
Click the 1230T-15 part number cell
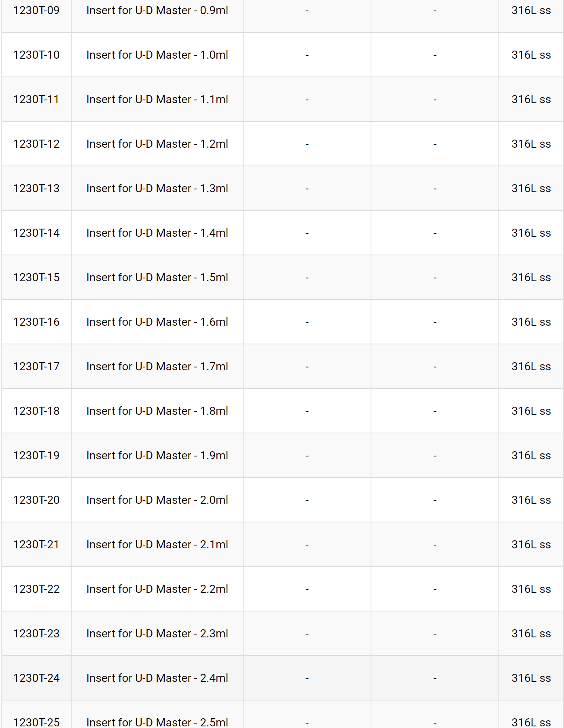pyautogui.click(x=36, y=278)
